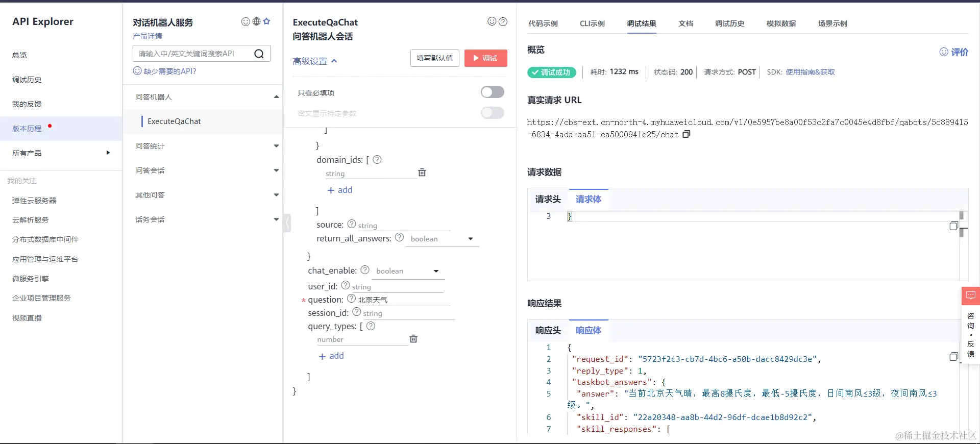
Task: Click 缺少需要的API? link
Action: [x=165, y=71]
